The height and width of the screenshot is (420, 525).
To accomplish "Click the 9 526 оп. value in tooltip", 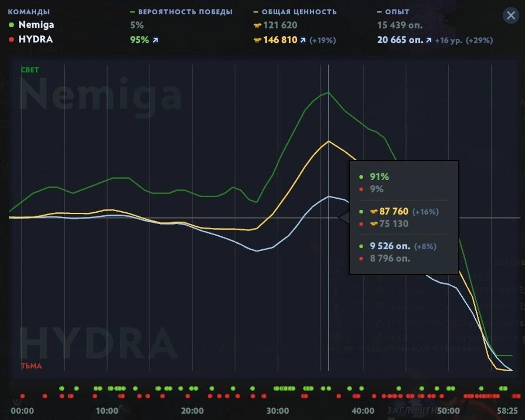I will (390, 246).
